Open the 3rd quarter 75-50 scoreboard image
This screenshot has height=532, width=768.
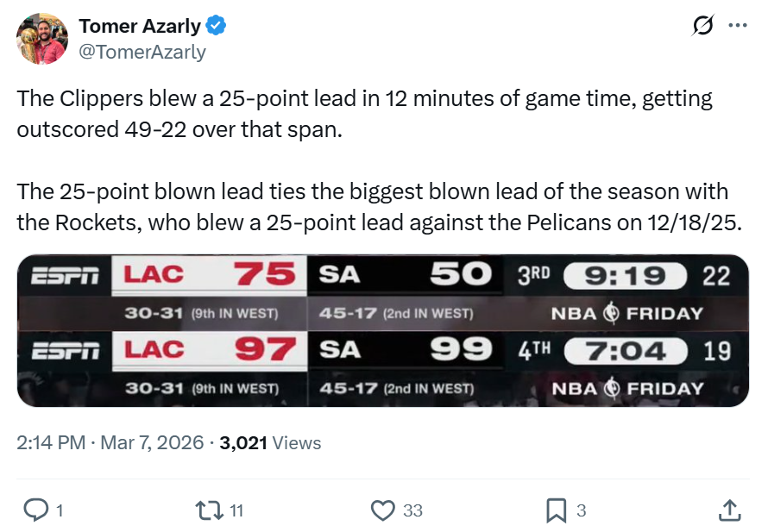coord(383,292)
